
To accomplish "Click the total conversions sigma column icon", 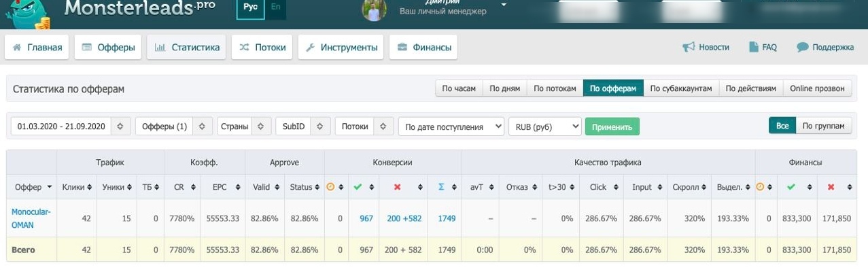I will tap(441, 187).
